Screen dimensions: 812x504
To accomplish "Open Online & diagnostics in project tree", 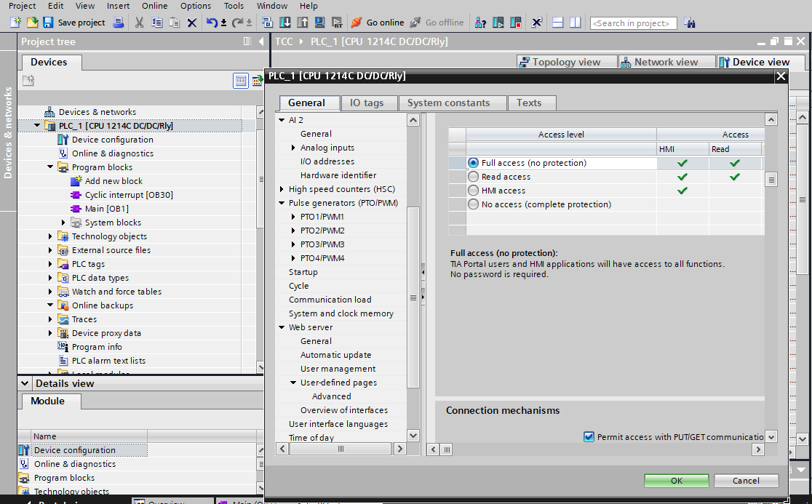I will tap(112, 153).
